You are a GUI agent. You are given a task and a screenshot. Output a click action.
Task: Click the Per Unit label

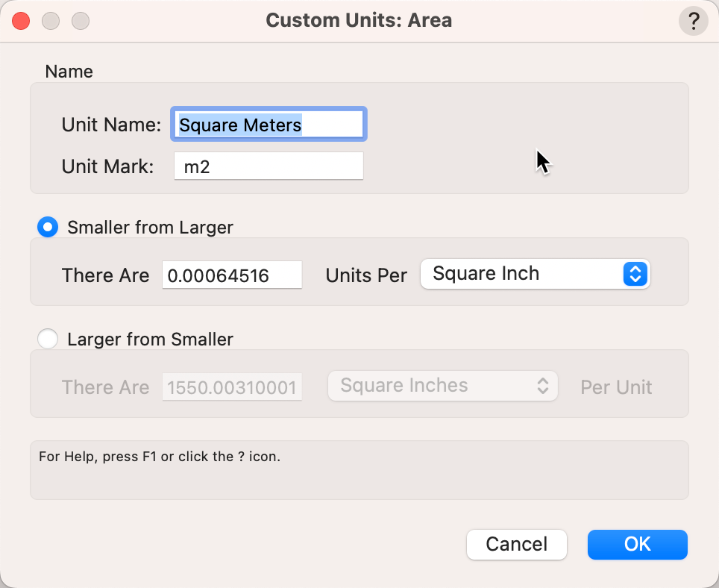[616, 387]
